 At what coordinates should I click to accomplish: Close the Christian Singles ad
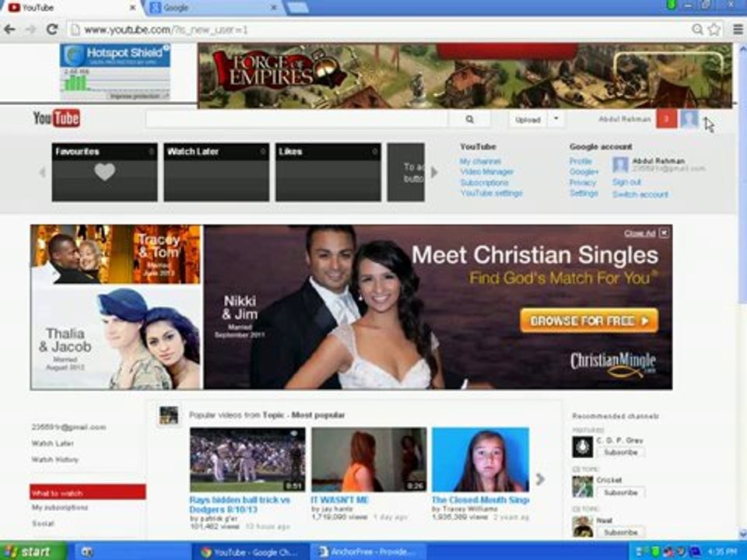click(664, 233)
